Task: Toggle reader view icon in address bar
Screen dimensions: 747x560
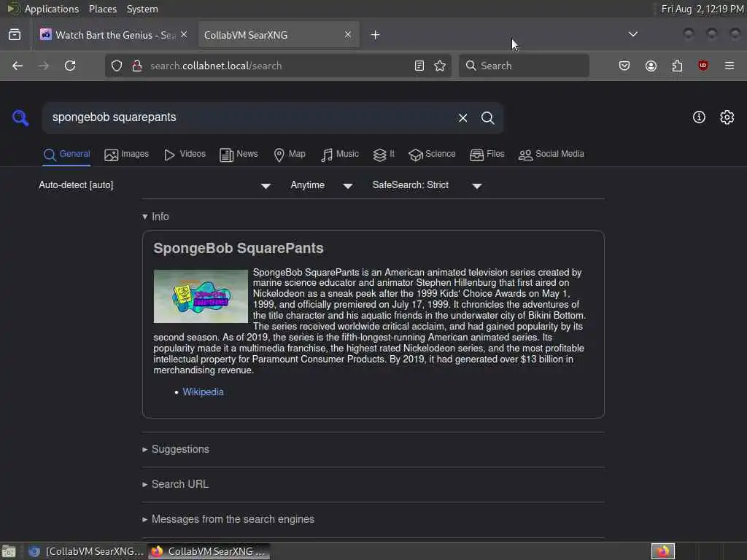Action: 419,66
